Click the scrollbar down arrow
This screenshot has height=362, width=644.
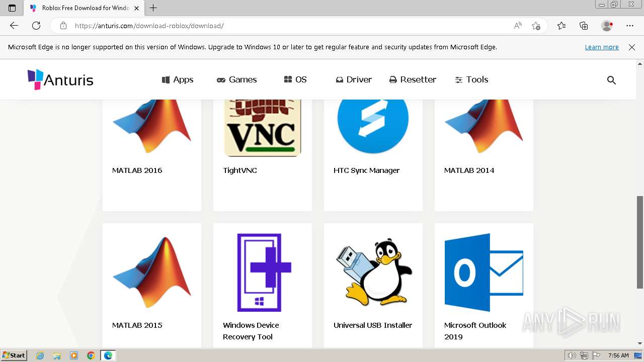(640, 343)
